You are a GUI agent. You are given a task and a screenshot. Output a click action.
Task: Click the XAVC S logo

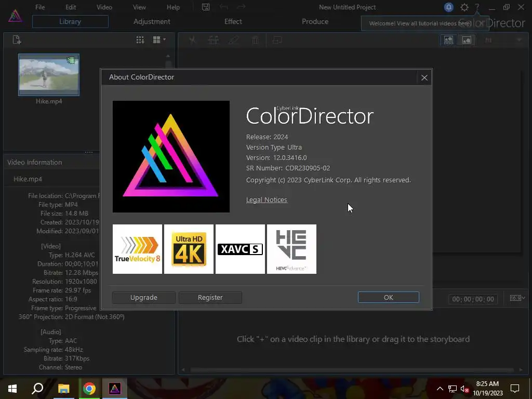pyautogui.click(x=240, y=249)
